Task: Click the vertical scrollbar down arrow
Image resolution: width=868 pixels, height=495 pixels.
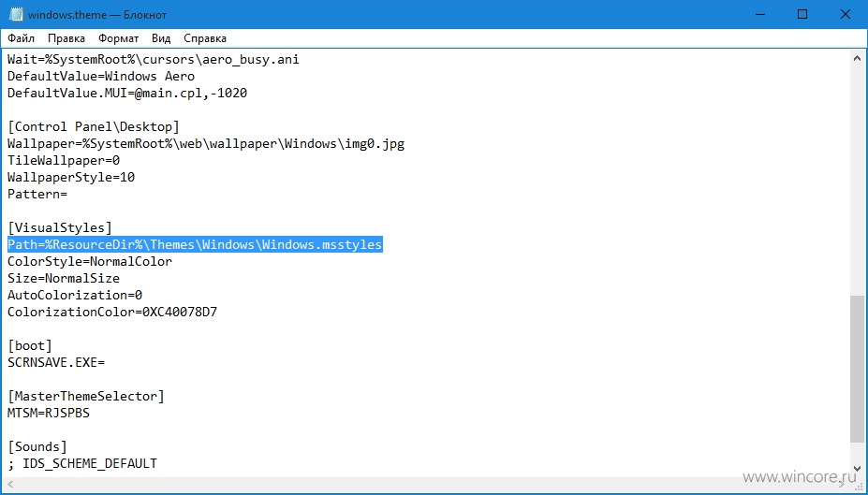Action: [857, 469]
